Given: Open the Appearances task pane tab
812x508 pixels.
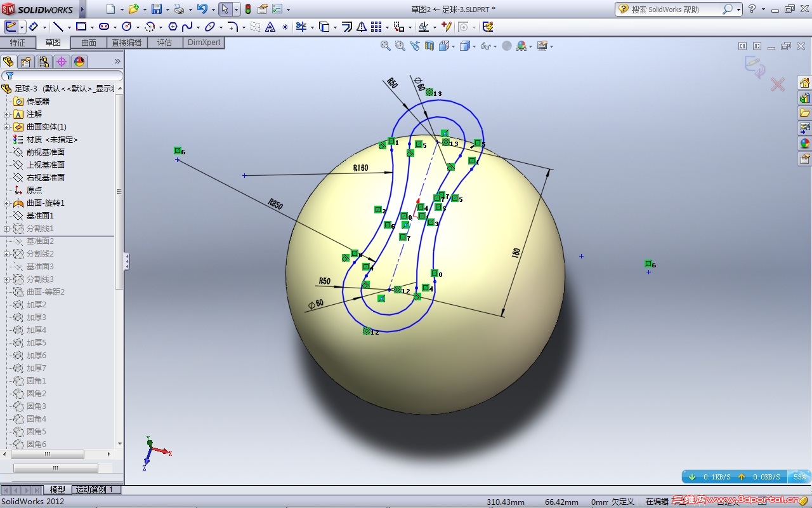Looking at the screenshot, I should click(x=804, y=144).
